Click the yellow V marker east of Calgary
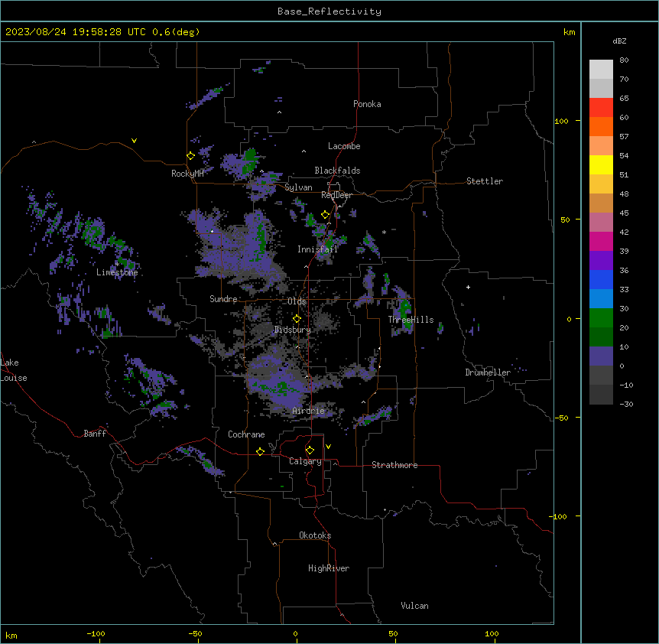Screen dimensions: 659x644 [x=328, y=447]
